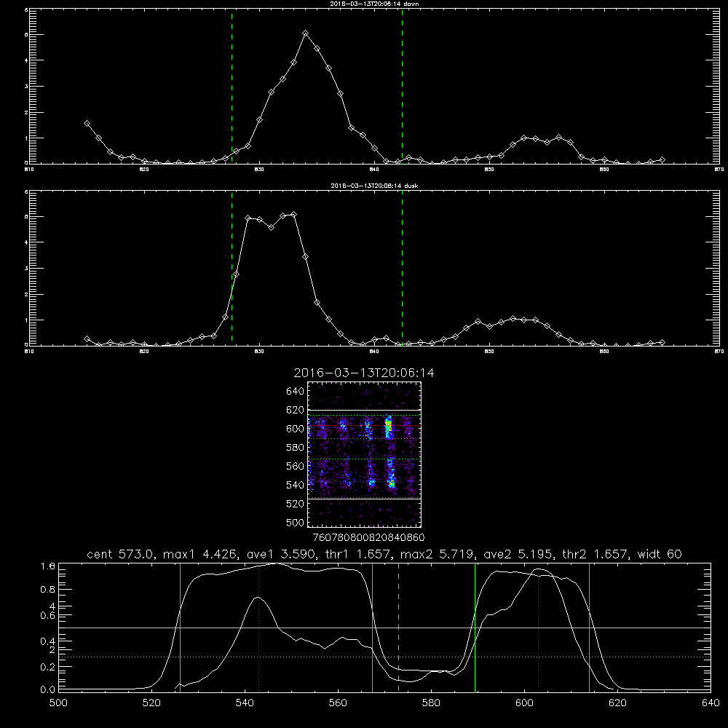Click the spectral image x-axis numbers '760780800820840860'

(x=369, y=538)
